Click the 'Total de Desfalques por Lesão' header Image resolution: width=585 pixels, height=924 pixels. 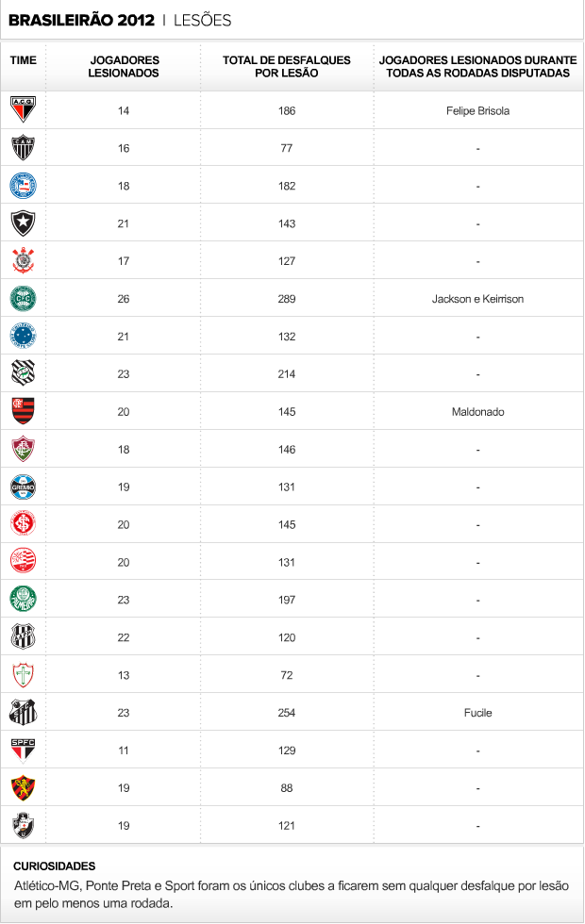tap(287, 66)
